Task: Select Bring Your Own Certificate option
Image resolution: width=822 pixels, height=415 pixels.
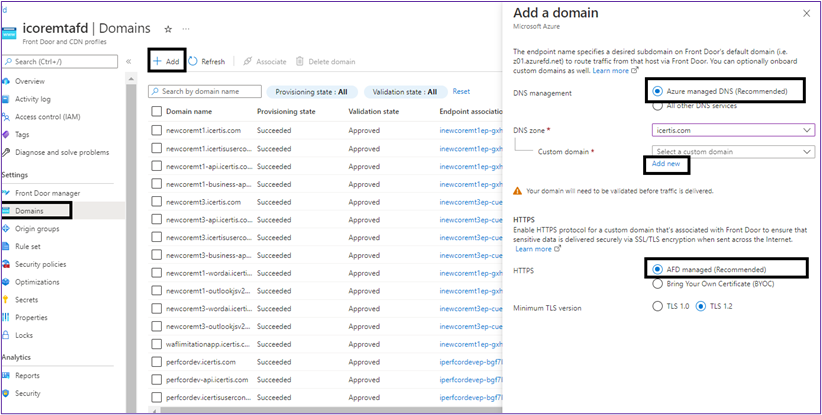Action: click(656, 284)
